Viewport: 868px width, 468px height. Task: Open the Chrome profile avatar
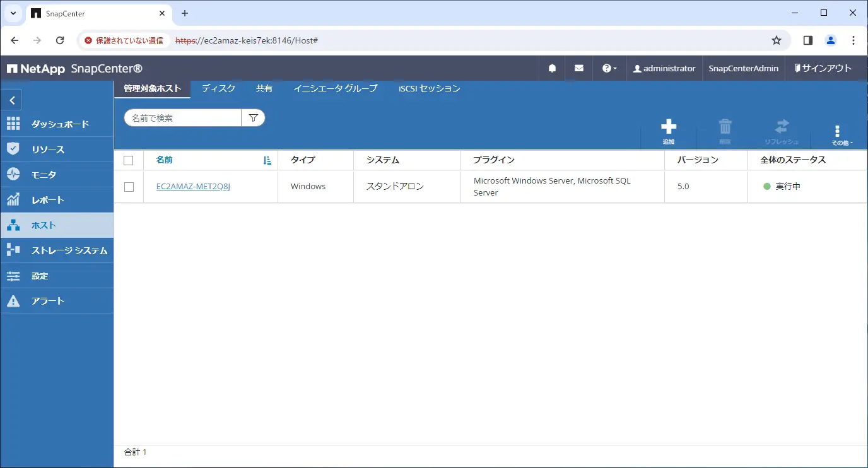coord(831,40)
